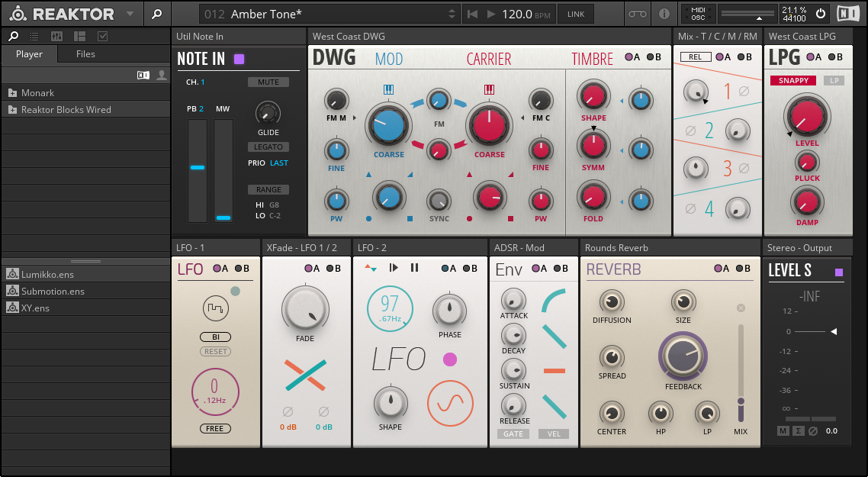Show info hints with the info icon
Image resolution: width=868 pixels, height=477 pixels.
pyautogui.click(x=664, y=14)
